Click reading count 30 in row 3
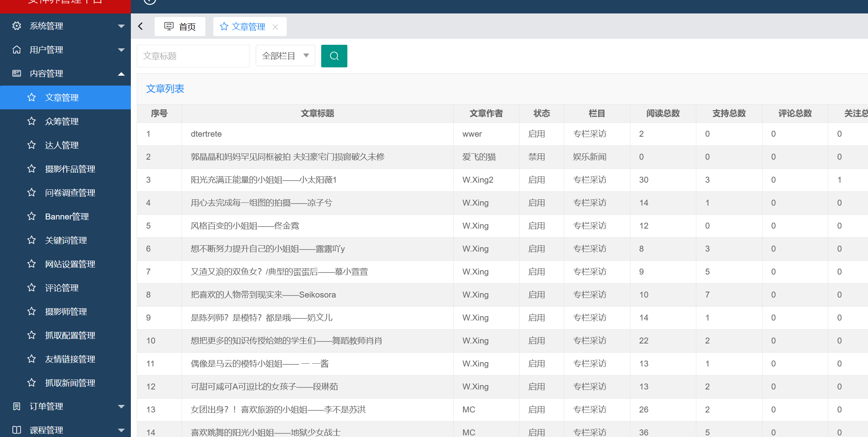The height and width of the screenshot is (437, 868). [x=644, y=180]
